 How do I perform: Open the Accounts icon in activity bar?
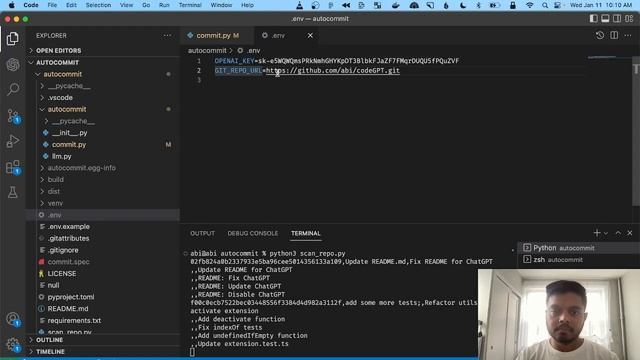pos(13,319)
